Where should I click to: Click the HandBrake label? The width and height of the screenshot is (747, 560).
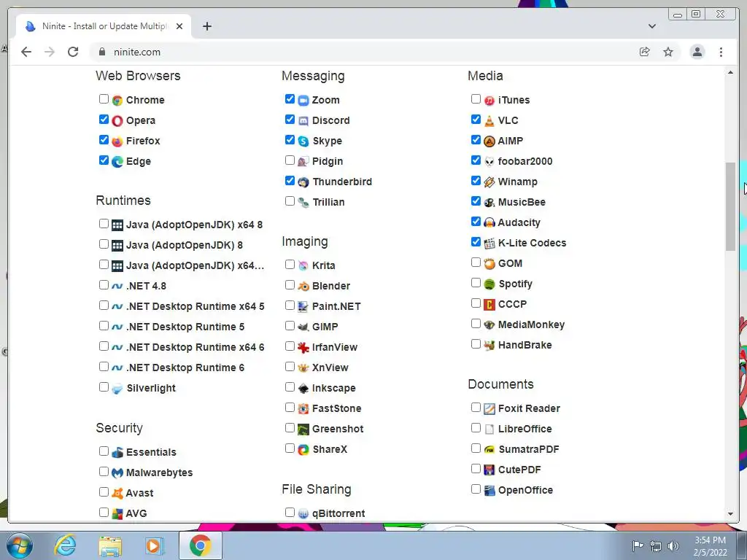(525, 345)
